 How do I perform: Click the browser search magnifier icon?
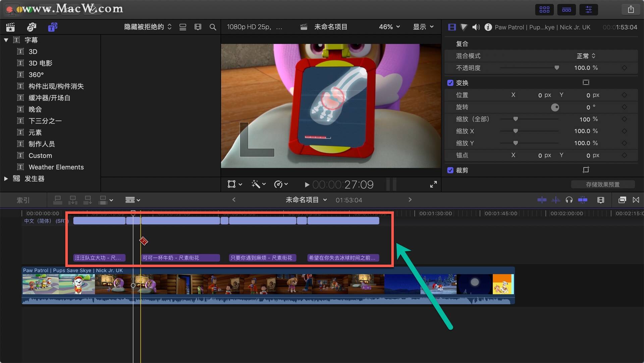213,27
